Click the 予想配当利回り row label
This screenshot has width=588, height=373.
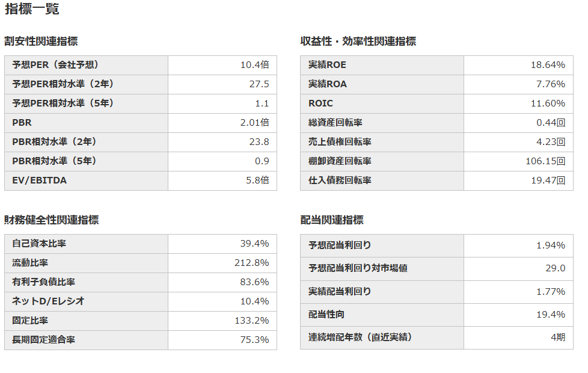[339, 245]
